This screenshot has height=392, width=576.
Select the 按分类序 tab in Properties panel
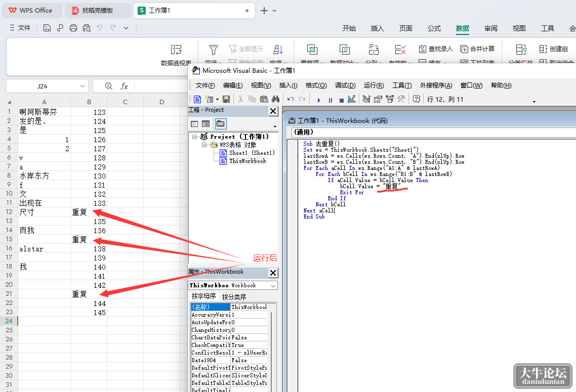234,296
